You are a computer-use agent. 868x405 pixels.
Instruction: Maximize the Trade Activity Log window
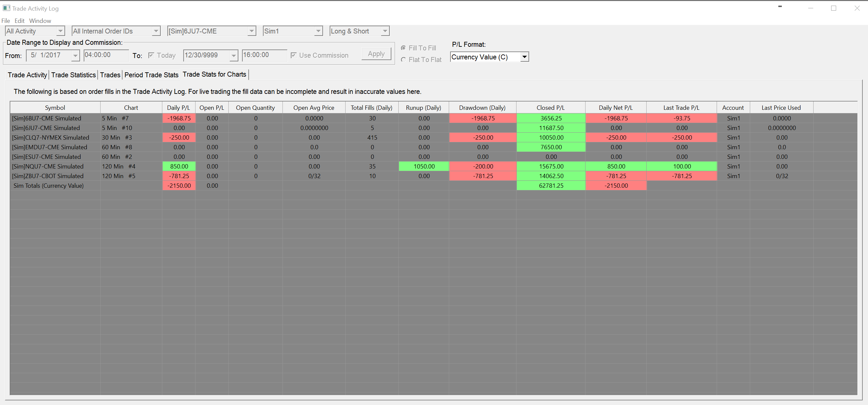click(833, 8)
